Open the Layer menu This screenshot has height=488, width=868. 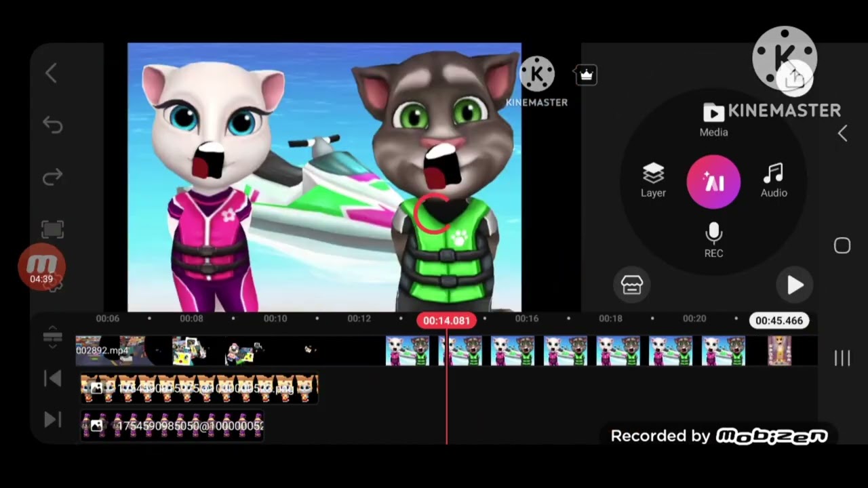653,180
